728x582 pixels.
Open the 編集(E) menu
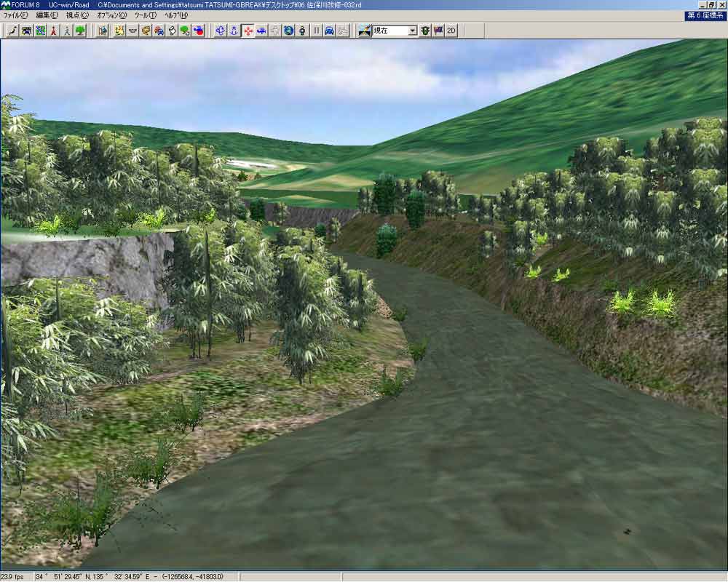click(x=47, y=15)
